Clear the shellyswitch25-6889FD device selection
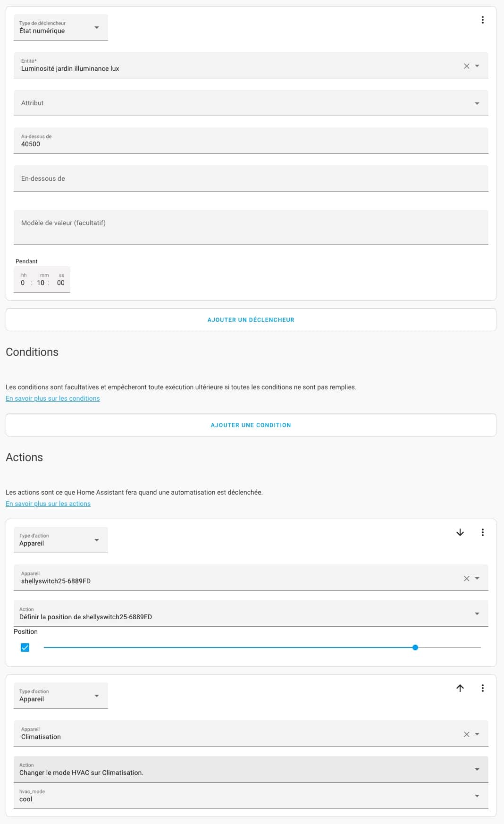Viewport: 504px width, 824px height. click(466, 579)
